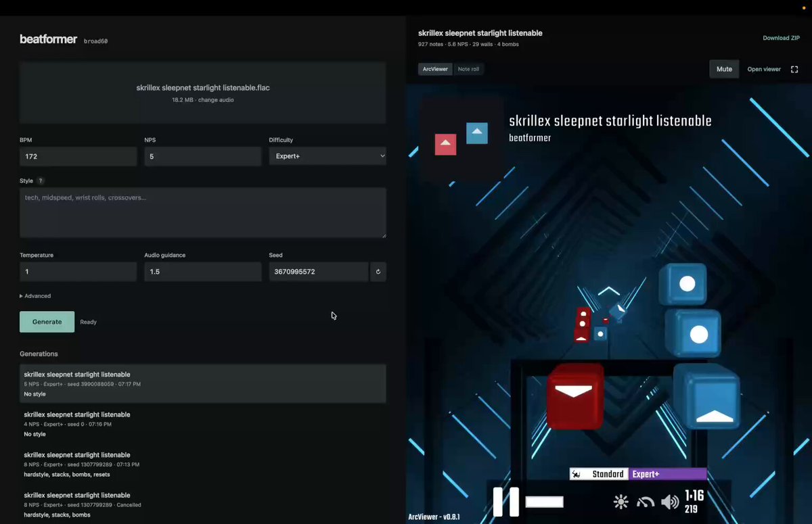Randomize the seed with the refresh icon

pos(378,272)
